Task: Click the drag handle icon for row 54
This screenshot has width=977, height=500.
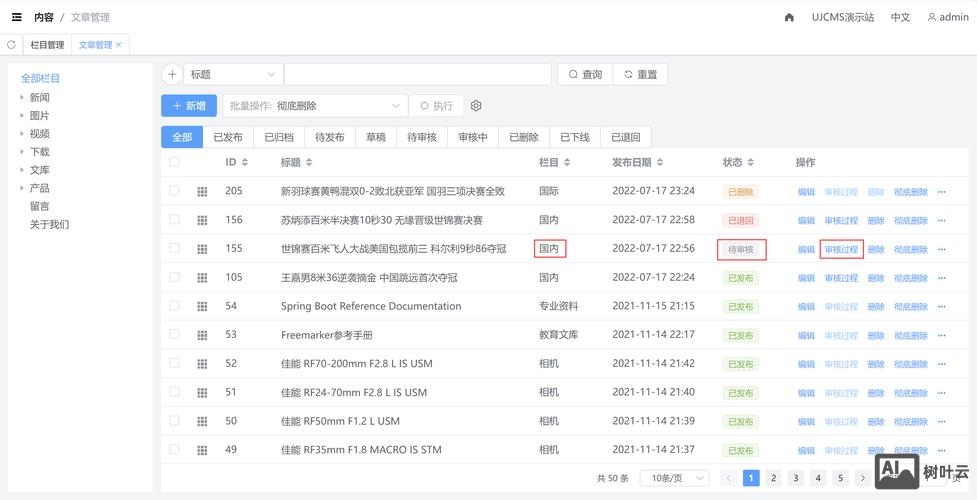Action: point(202,306)
